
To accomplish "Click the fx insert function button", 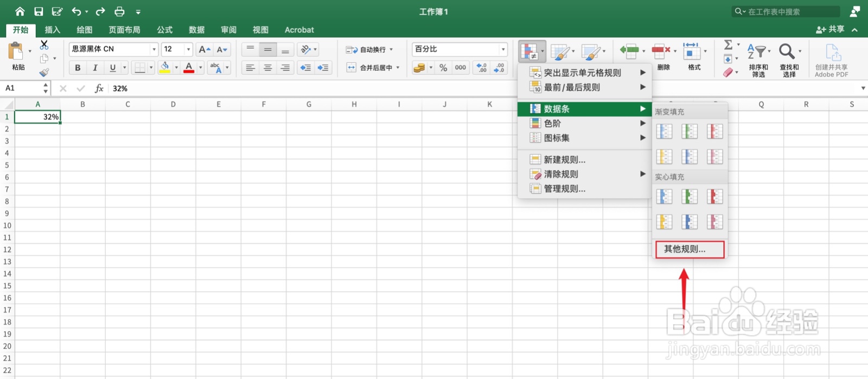I will point(99,88).
